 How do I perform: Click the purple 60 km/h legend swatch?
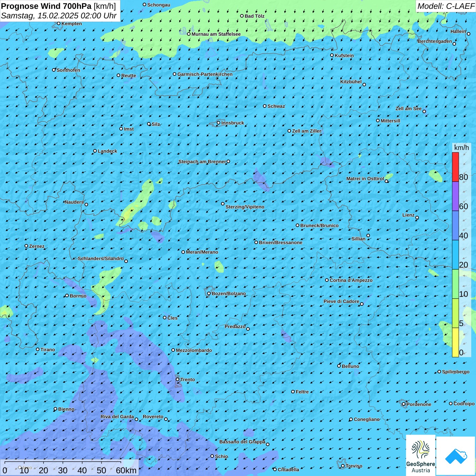[x=455, y=196]
